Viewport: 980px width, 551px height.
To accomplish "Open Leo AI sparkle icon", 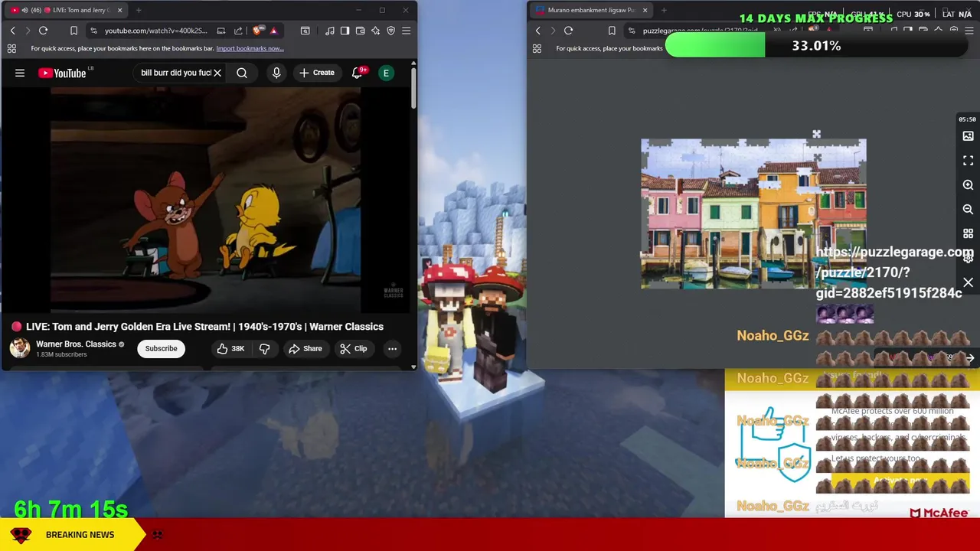I will [x=375, y=31].
